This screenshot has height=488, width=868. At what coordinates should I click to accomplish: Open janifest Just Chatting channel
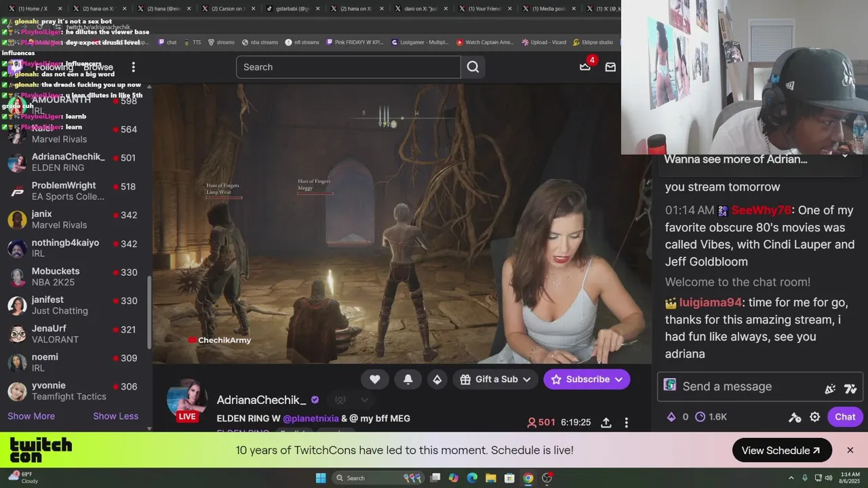click(75, 305)
